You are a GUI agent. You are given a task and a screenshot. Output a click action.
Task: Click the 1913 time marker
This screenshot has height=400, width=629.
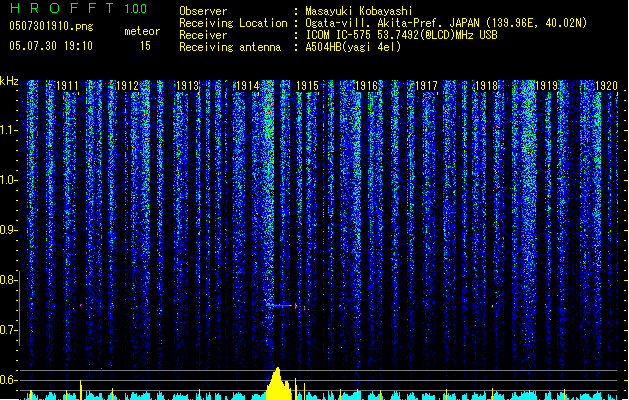(187, 85)
